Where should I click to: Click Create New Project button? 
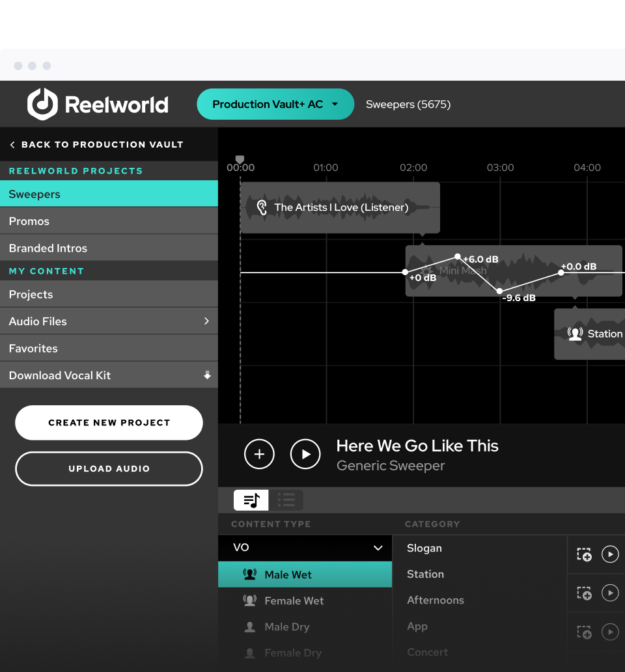coord(109,423)
